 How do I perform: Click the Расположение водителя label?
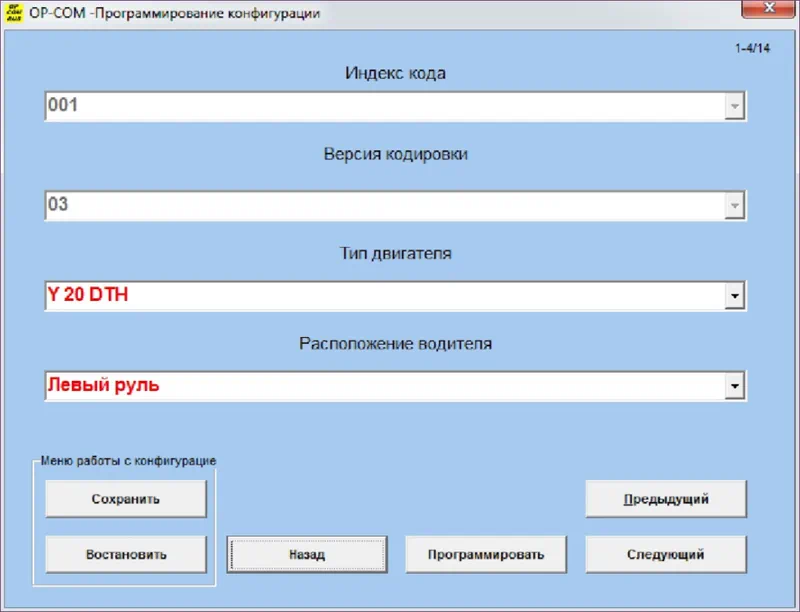point(395,344)
